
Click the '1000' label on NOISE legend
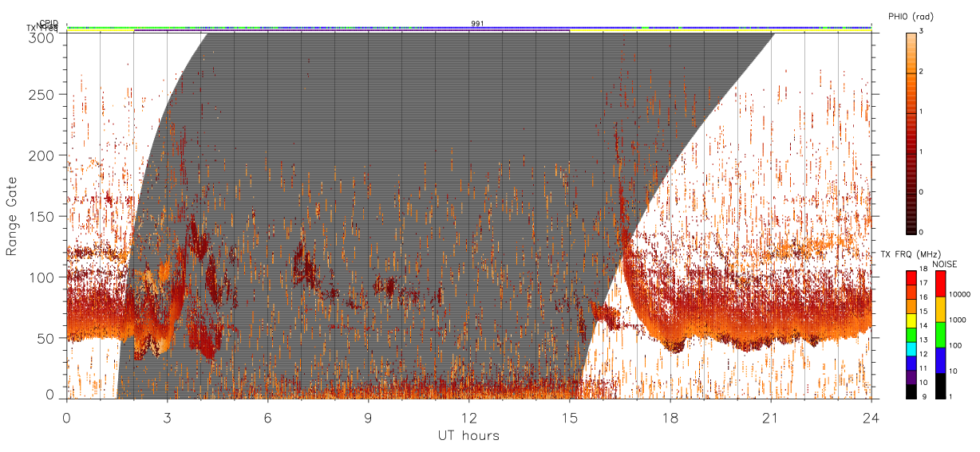pyautogui.click(x=956, y=320)
